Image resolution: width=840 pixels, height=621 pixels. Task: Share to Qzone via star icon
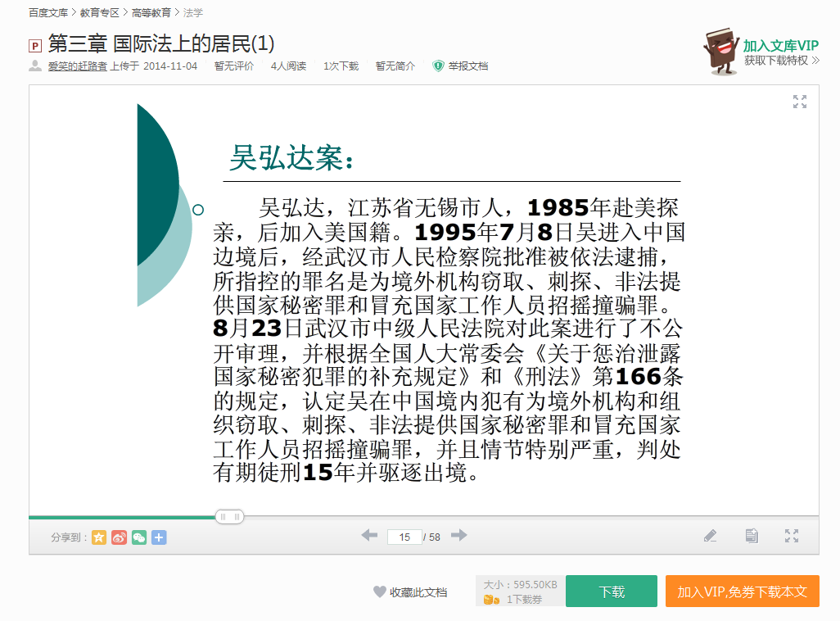pos(99,537)
